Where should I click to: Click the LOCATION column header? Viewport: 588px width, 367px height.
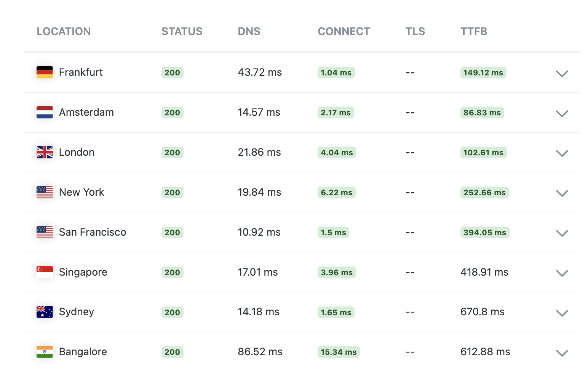pos(64,31)
